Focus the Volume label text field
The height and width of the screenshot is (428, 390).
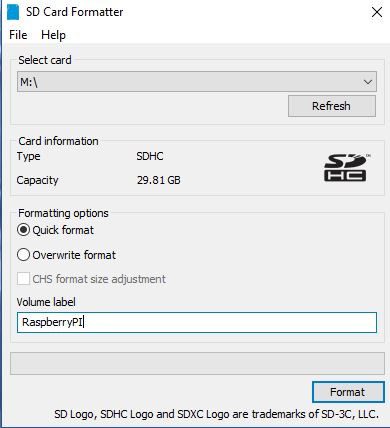point(197,322)
